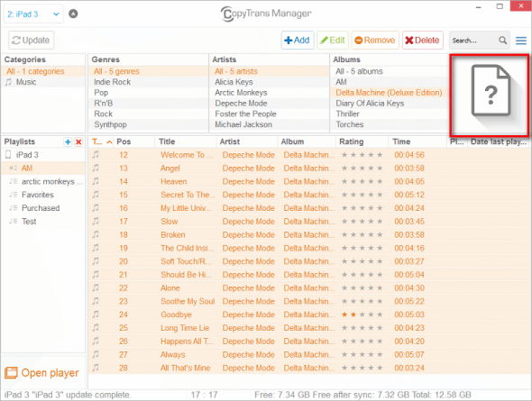
Task: Click the Update button
Action: point(32,41)
